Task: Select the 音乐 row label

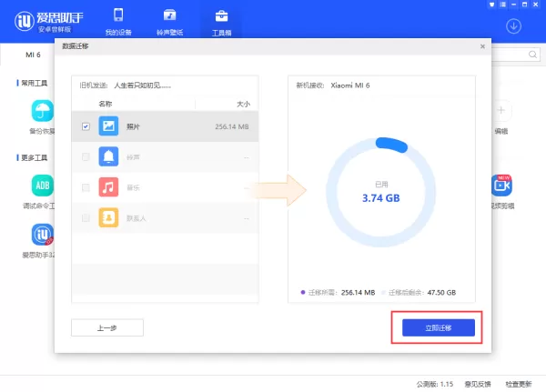Action: pos(133,188)
